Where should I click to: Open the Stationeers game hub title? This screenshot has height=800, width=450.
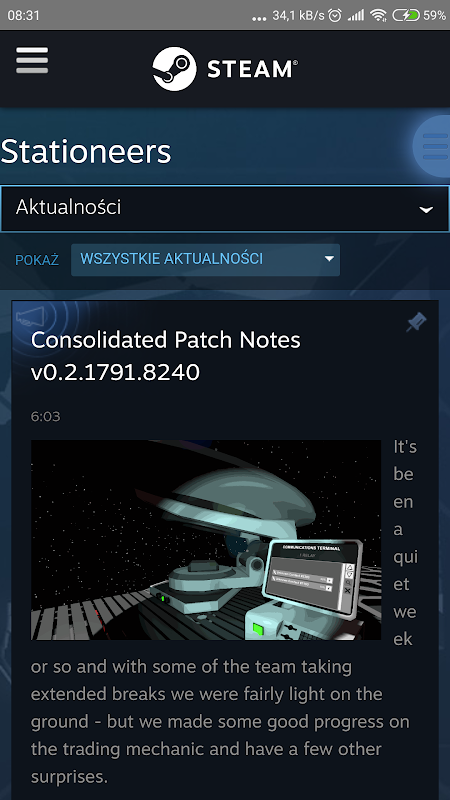pos(86,151)
